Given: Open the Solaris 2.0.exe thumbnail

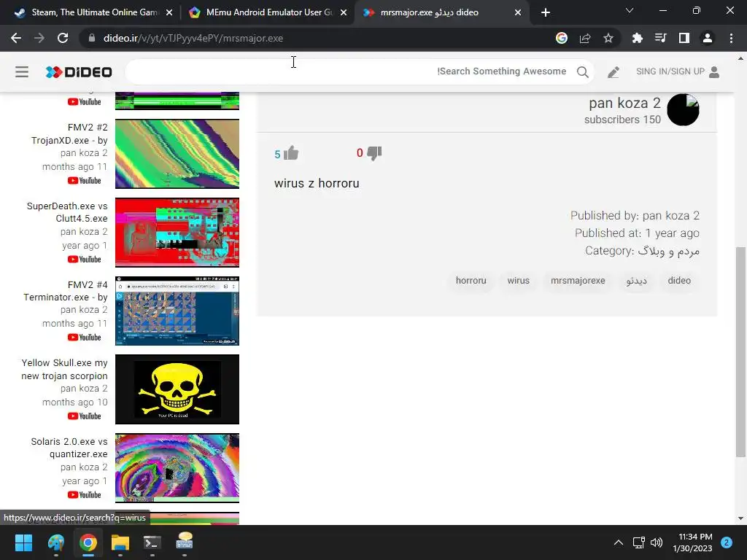Looking at the screenshot, I should 177,467.
